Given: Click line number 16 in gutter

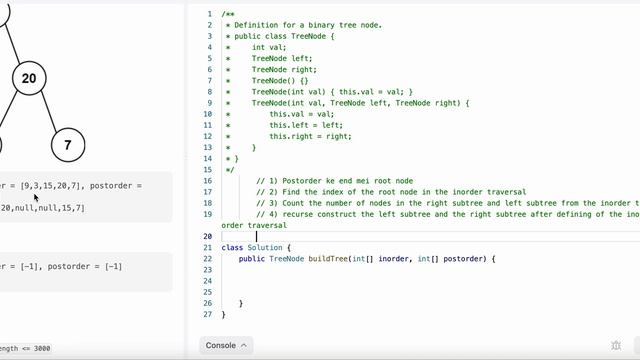Looking at the screenshot, I should [x=207, y=181].
